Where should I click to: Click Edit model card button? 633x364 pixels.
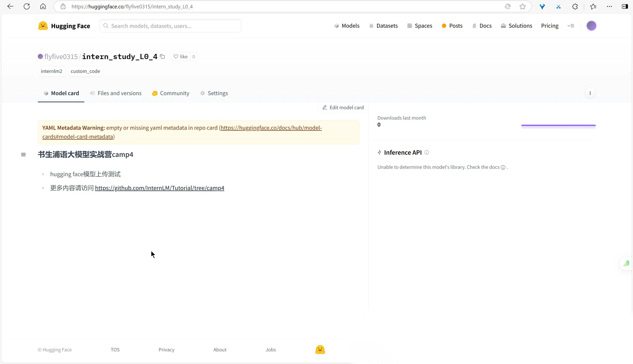tap(343, 107)
